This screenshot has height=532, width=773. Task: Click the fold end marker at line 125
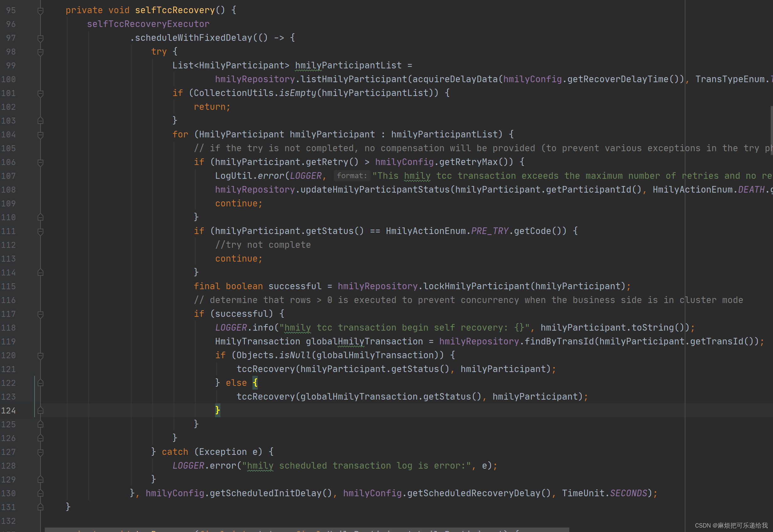click(x=41, y=424)
